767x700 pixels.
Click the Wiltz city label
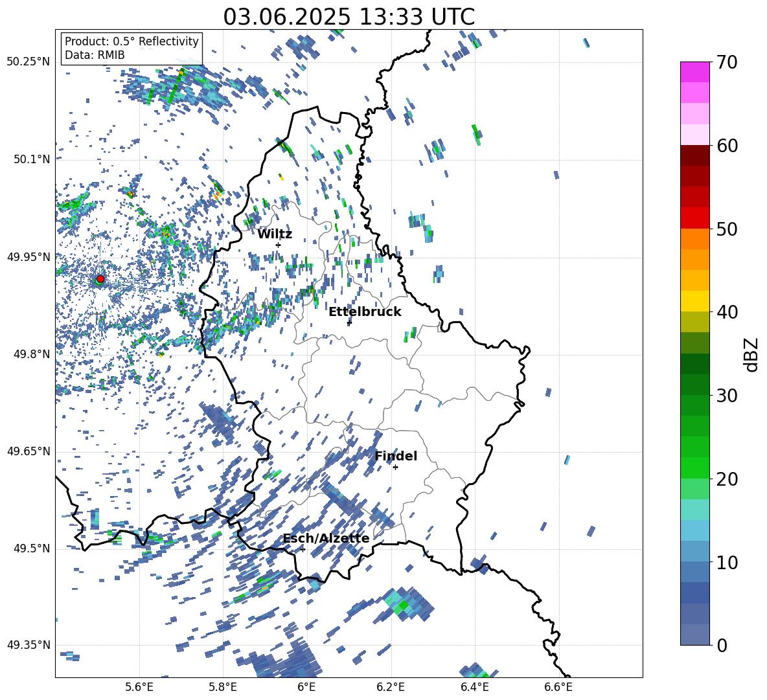(x=275, y=234)
